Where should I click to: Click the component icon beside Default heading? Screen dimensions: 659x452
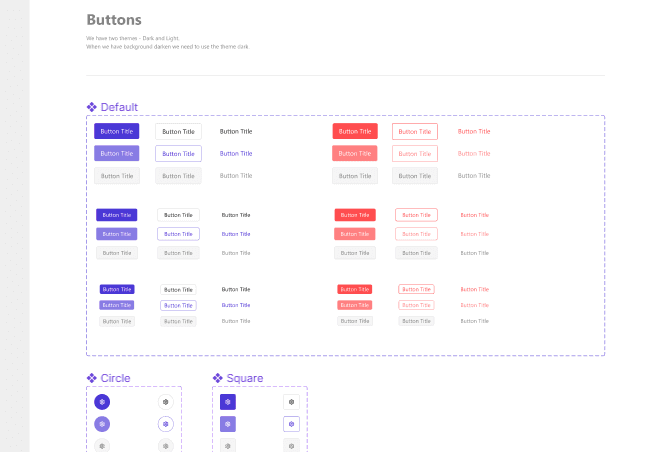[x=92, y=107]
